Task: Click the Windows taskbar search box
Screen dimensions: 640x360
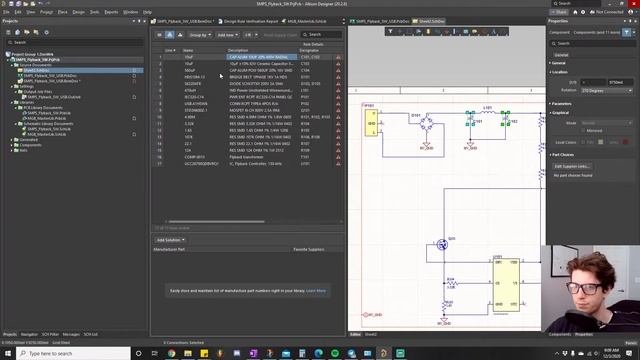Action: [x=73, y=353]
